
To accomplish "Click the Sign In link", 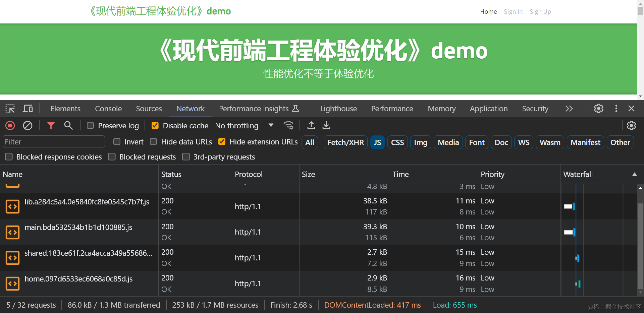I will (x=513, y=12).
